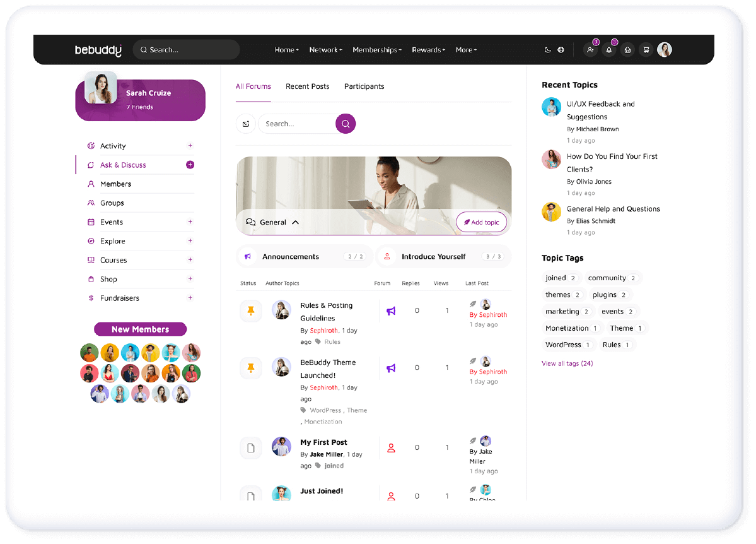Click the subscribe icon beside forum search
The height and width of the screenshot is (544, 756).
[x=246, y=124]
